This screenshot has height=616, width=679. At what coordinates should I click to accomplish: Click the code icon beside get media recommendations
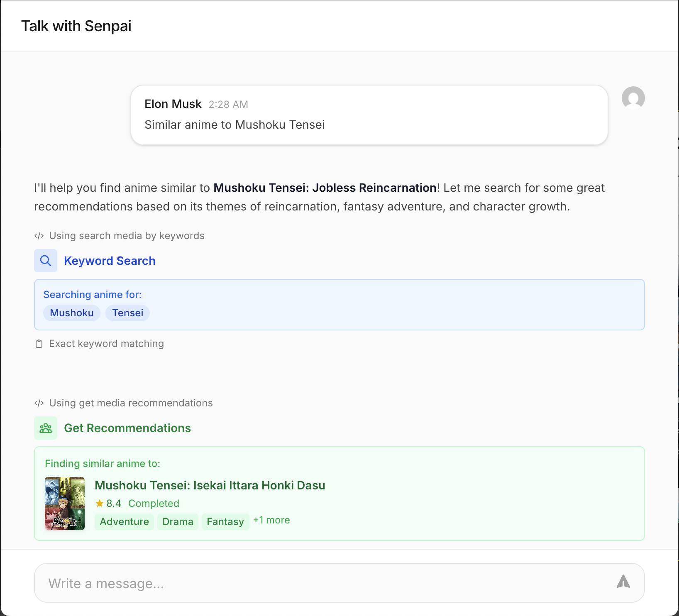39,403
